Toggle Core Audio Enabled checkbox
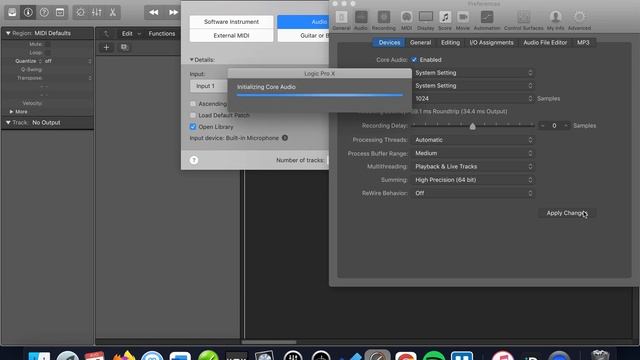This screenshot has height=360, width=640. (414, 60)
